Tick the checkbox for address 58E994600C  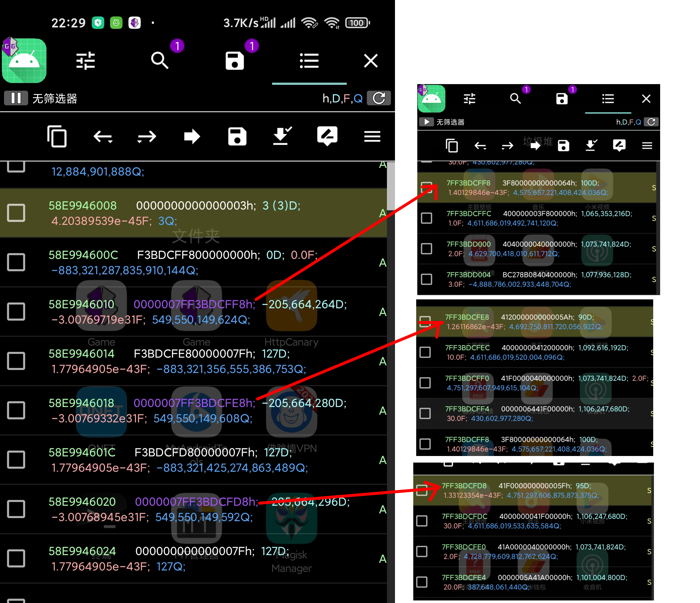point(16,262)
